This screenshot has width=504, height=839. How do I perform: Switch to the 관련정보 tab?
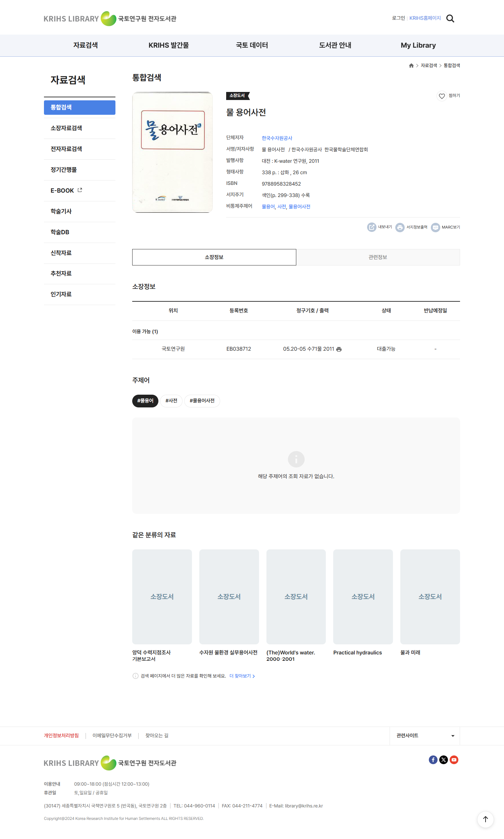(x=377, y=257)
